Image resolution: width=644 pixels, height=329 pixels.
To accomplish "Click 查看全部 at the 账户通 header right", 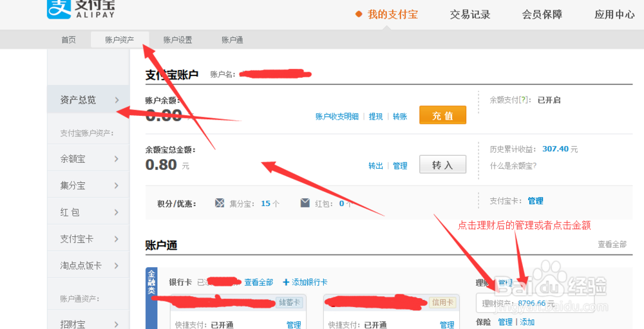I will pos(612,245).
